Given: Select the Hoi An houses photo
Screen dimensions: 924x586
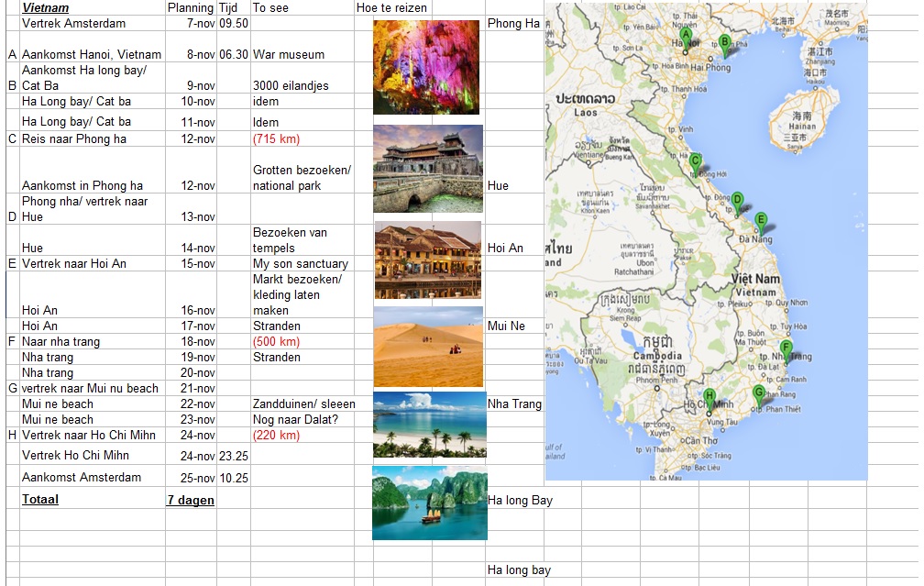Looking at the screenshot, I should (x=428, y=260).
